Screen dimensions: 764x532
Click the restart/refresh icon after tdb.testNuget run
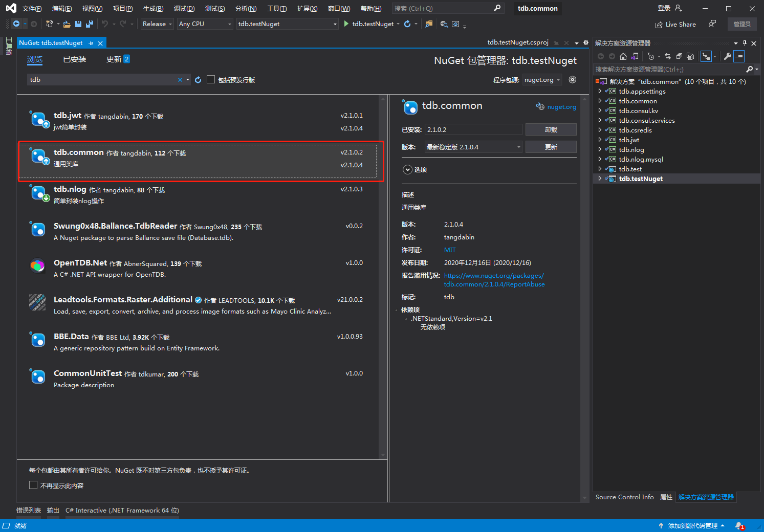click(x=407, y=24)
